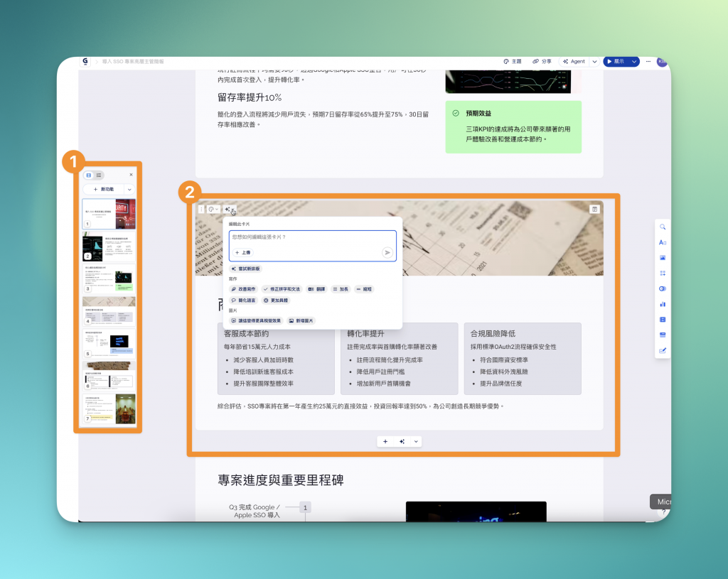Select the 轉化率提升 heading

click(365, 334)
